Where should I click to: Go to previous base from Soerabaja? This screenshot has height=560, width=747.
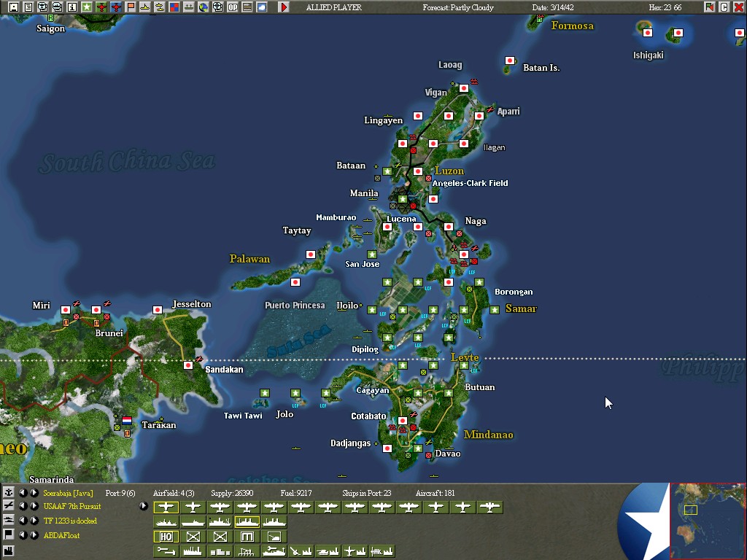pyautogui.click(x=23, y=493)
